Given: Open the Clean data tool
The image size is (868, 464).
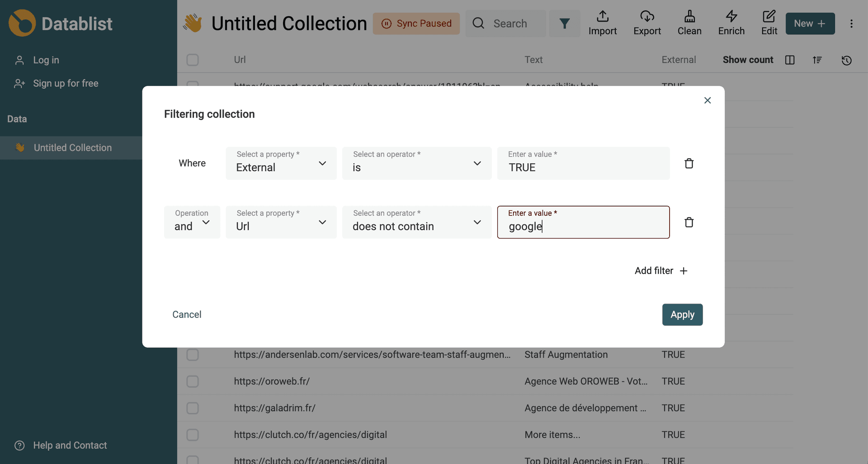Looking at the screenshot, I should coord(689,23).
